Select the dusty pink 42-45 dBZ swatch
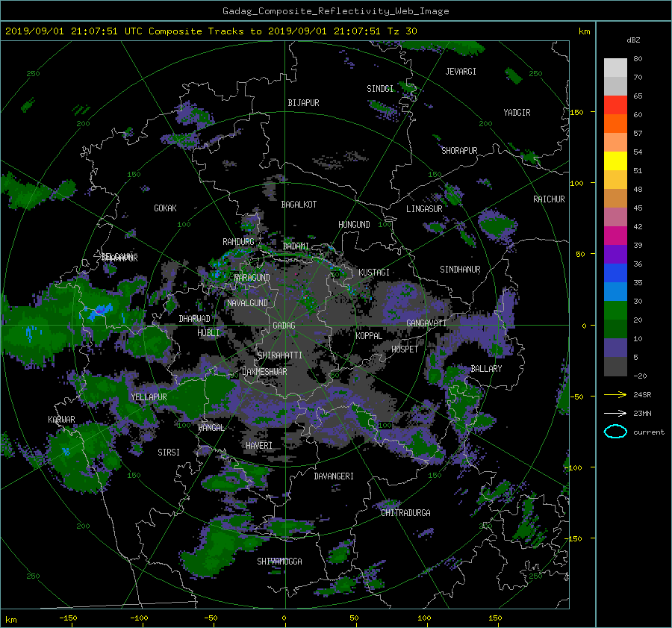Image resolution: width=672 pixels, height=628 pixels. pyautogui.click(x=615, y=217)
